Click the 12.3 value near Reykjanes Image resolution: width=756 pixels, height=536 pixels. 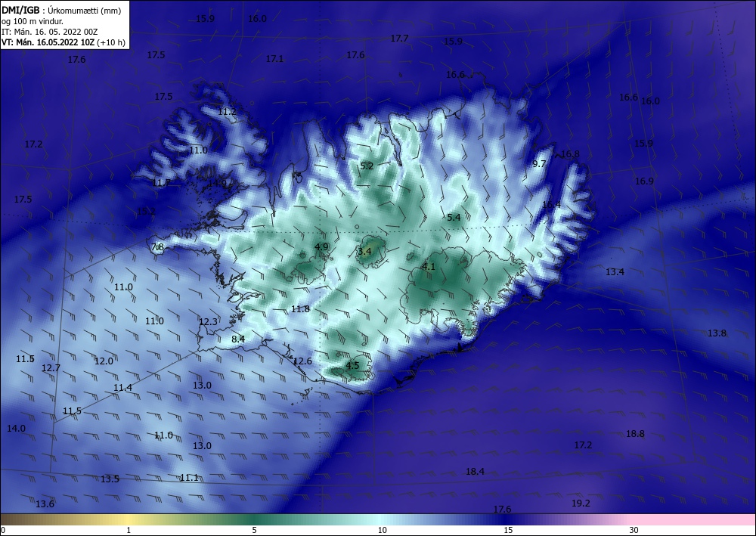coord(209,321)
